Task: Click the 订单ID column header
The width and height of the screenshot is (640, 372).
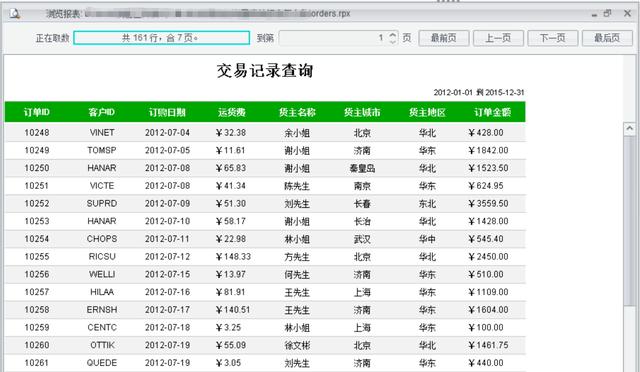Action: [37, 112]
